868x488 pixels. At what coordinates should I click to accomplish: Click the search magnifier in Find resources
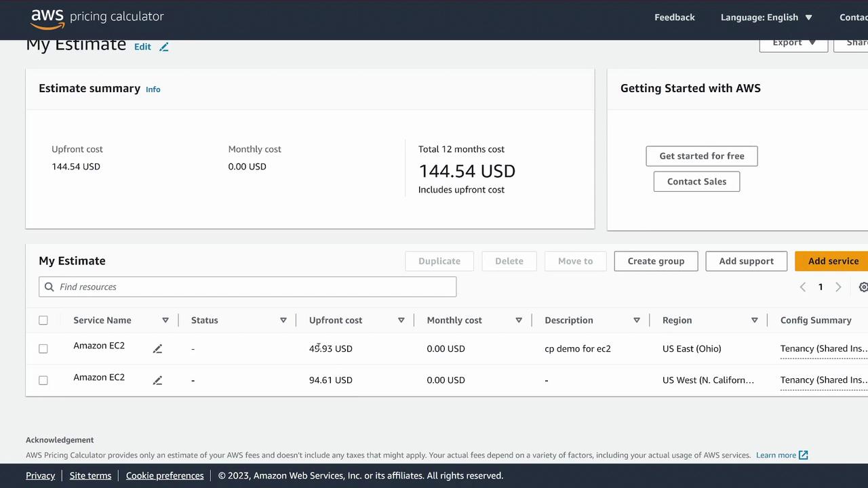point(49,287)
